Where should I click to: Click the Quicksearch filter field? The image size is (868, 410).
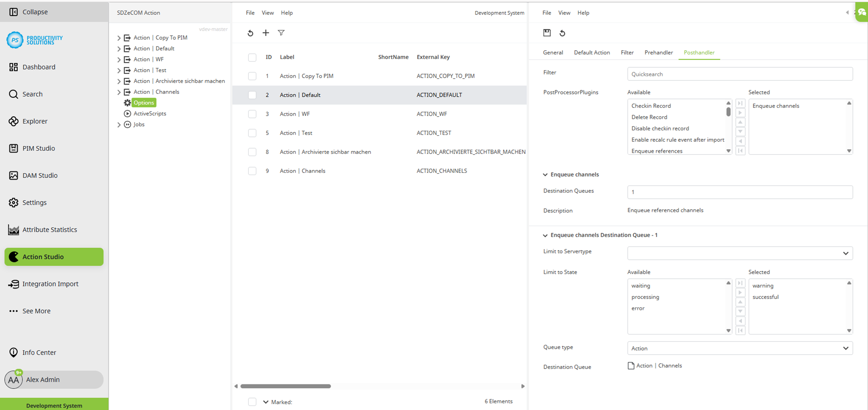(740, 74)
